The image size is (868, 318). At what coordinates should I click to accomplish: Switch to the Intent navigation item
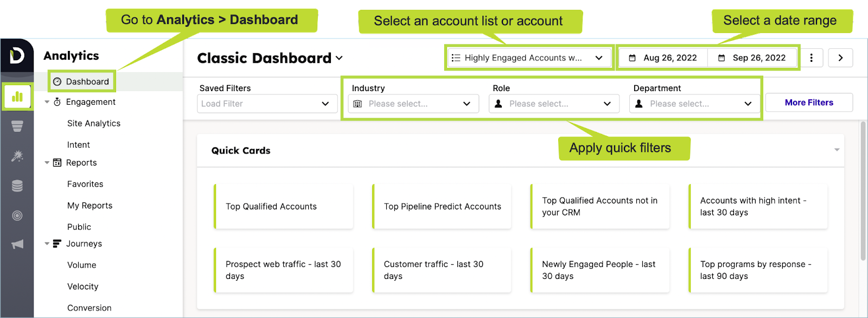[78, 144]
